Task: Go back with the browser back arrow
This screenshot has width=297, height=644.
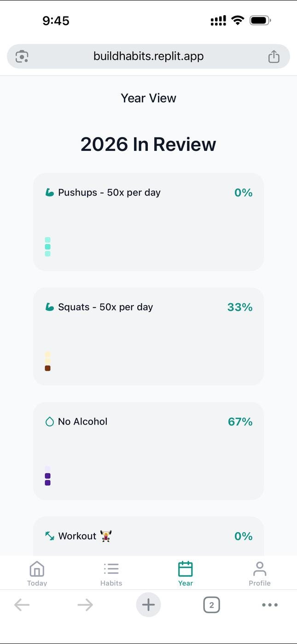Action: [22, 605]
